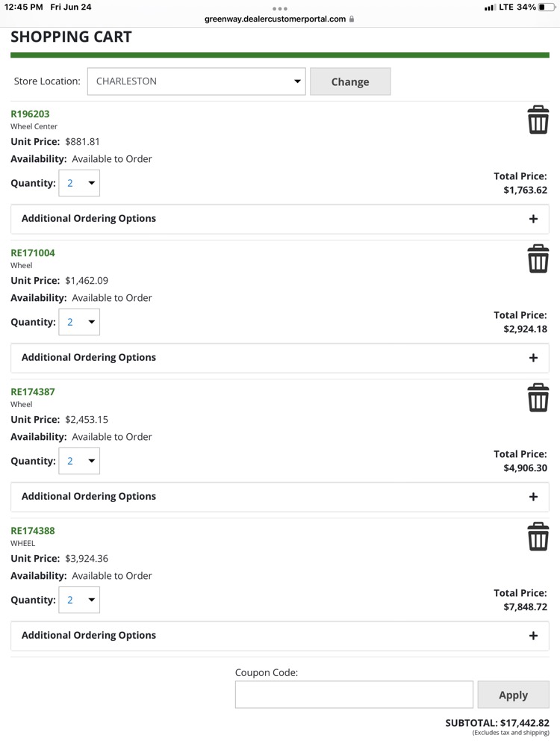Click trash icon for RE174387
Screen dimensions: 560x747
pyautogui.click(x=538, y=398)
